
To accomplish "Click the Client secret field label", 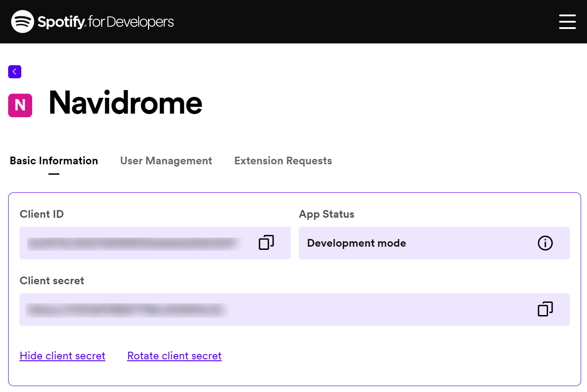I will (52, 281).
